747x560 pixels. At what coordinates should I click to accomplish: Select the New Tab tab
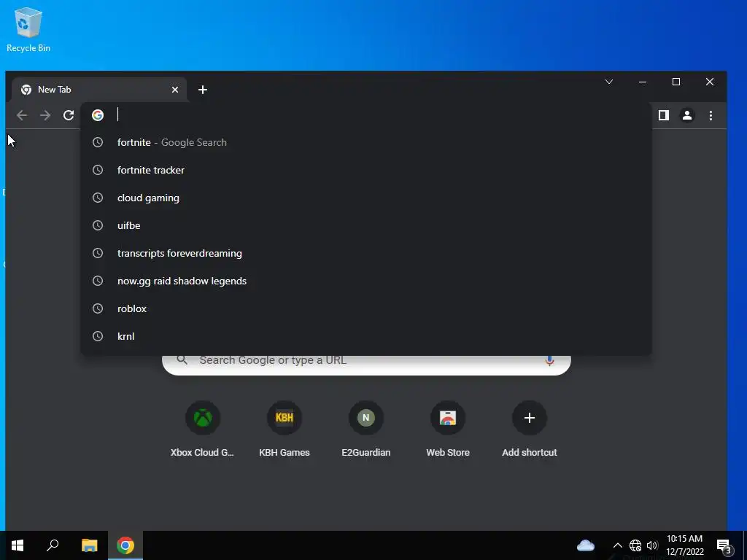tap(99, 90)
